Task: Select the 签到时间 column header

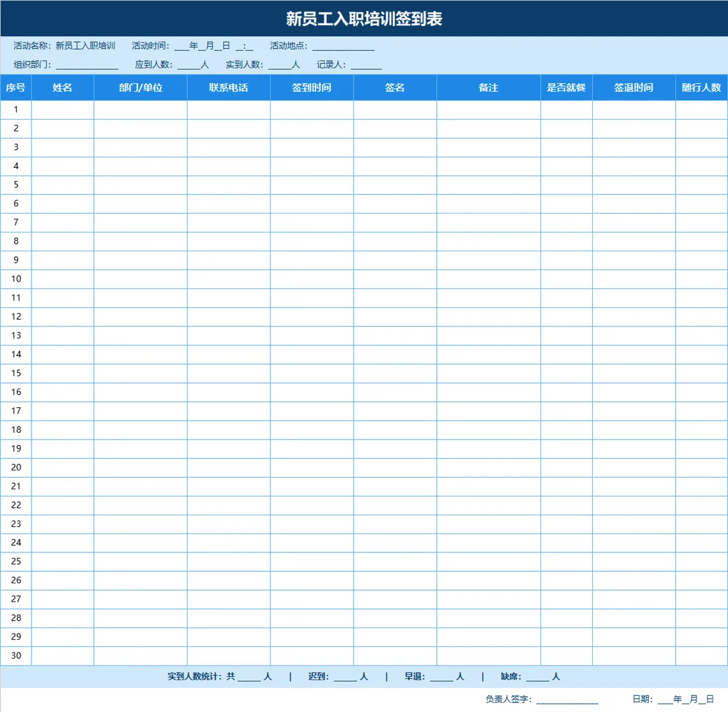Action: [x=312, y=87]
